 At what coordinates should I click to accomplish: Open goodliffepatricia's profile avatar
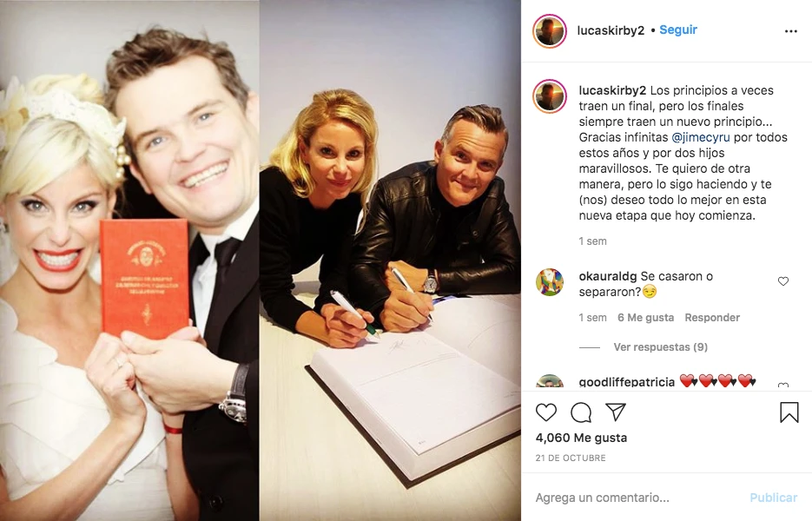click(550, 381)
